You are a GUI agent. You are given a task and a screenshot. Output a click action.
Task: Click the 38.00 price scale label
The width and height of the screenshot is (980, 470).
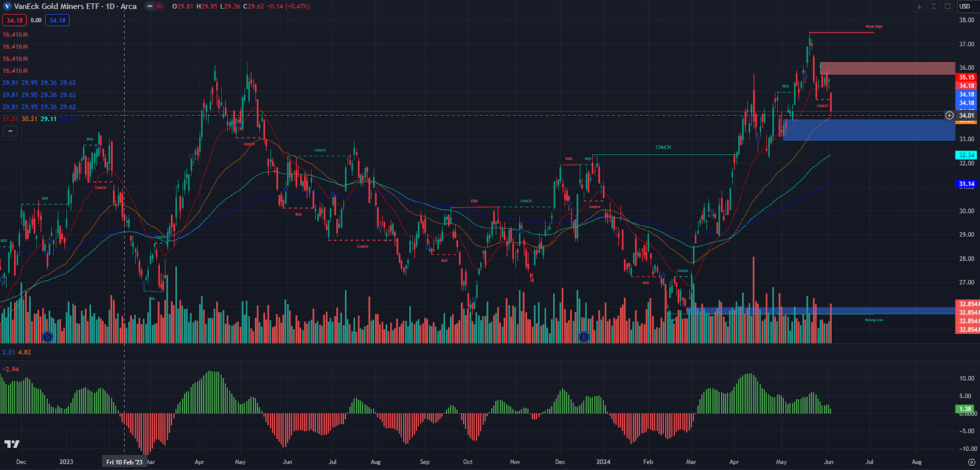967,20
